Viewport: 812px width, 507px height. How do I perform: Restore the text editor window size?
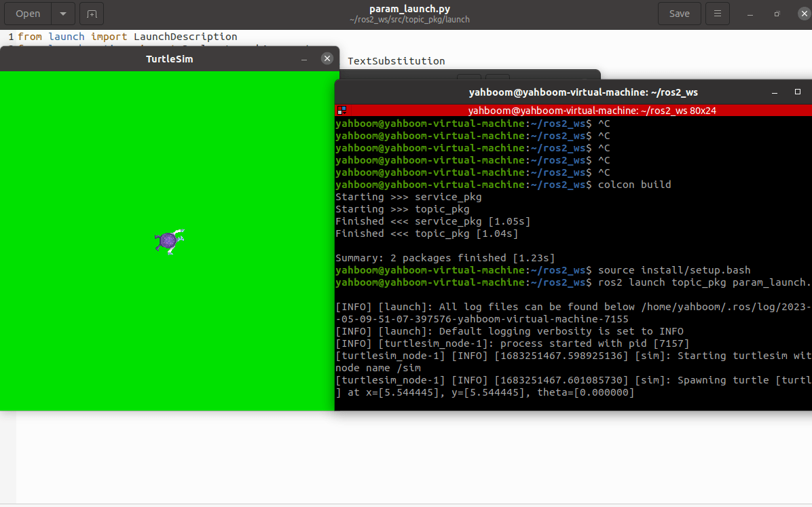tap(777, 14)
